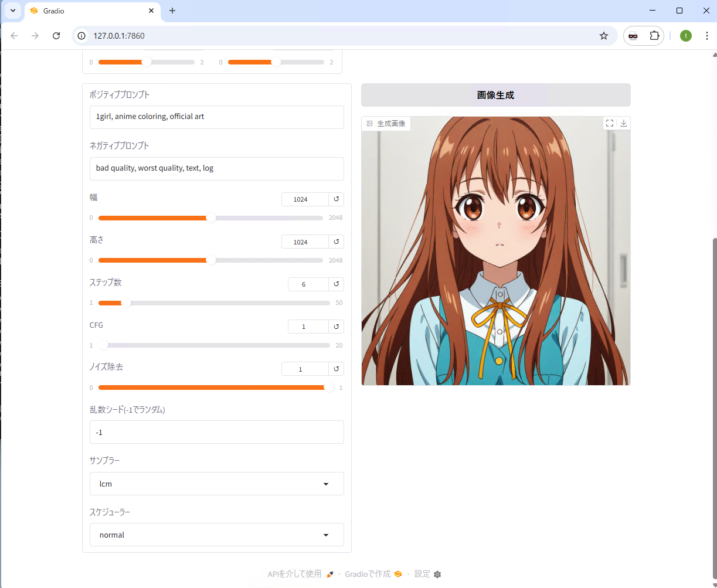
Task: Click the 生成画像 image label
Action: (x=386, y=123)
